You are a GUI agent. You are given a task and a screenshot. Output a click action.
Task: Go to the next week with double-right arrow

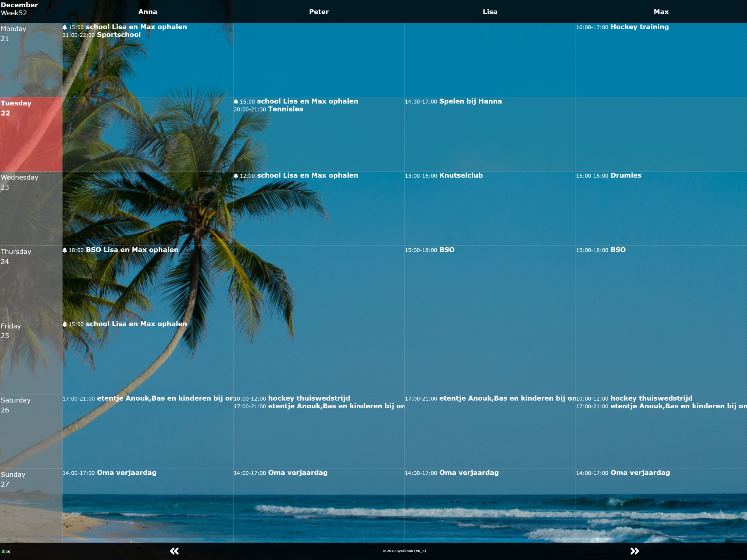click(x=634, y=551)
